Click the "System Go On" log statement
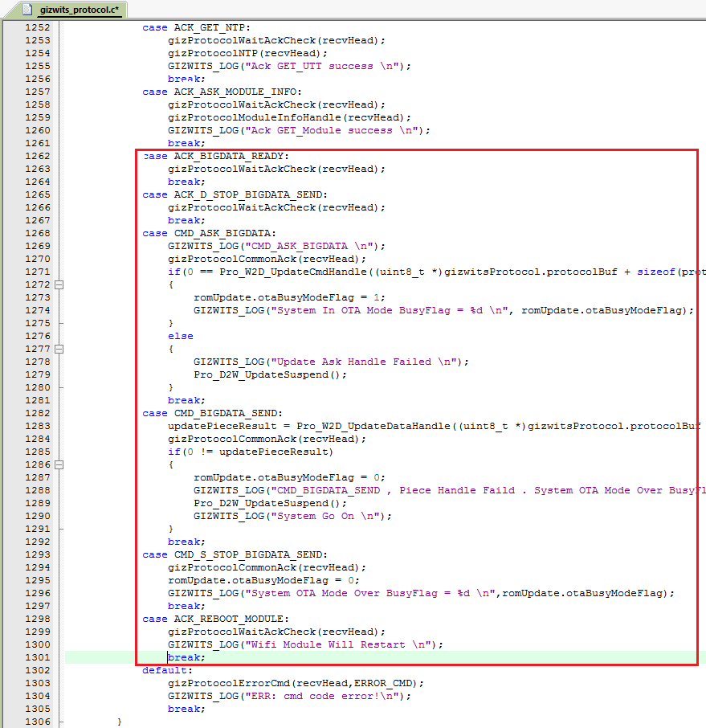The image size is (706, 728). coord(292,516)
